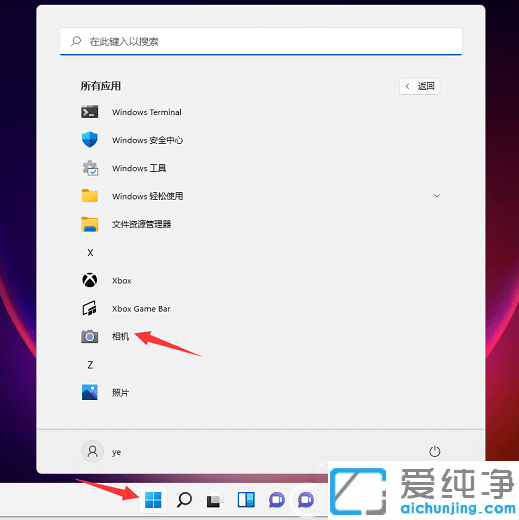Focus the 在此键入以搜索 search field

[261, 41]
